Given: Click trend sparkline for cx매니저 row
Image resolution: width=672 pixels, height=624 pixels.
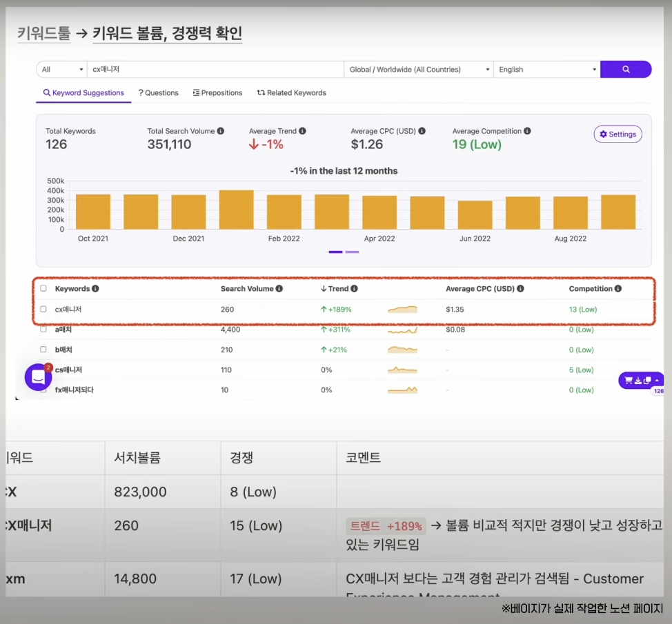Looking at the screenshot, I should tap(402, 309).
